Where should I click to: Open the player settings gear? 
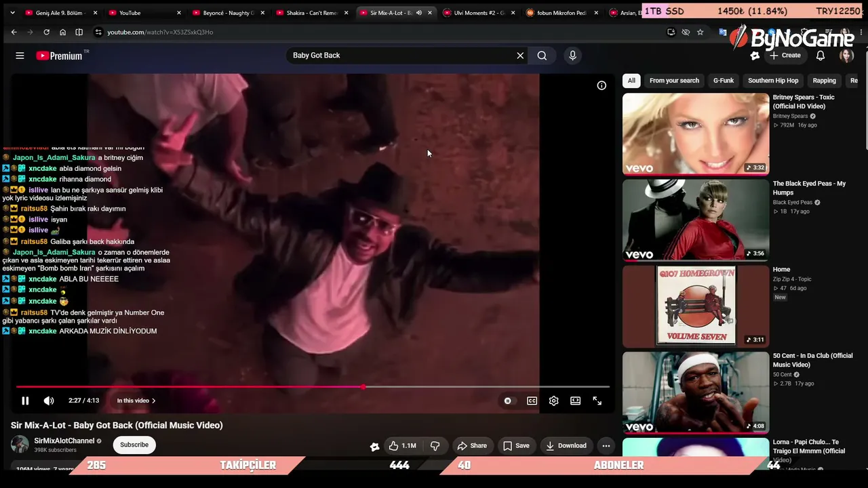(554, 401)
